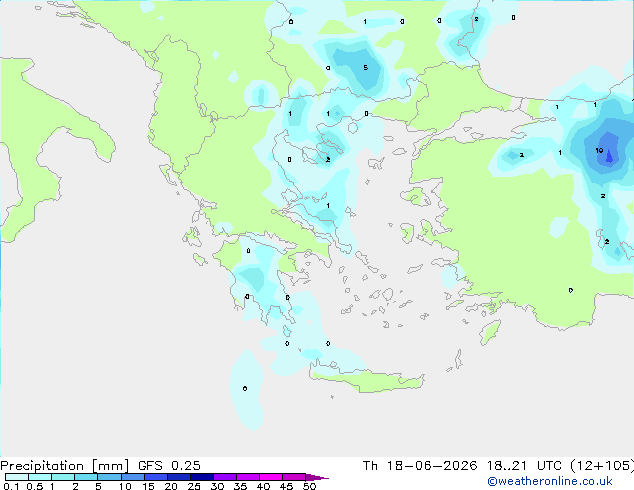
Task: Click the '35' legend scale value
Action: (x=240, y=486)
